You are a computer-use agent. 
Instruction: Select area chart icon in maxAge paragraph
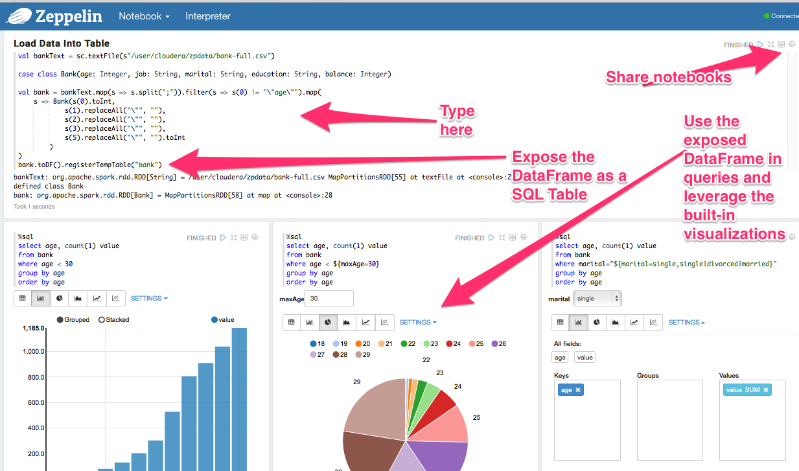coord(347,322)
